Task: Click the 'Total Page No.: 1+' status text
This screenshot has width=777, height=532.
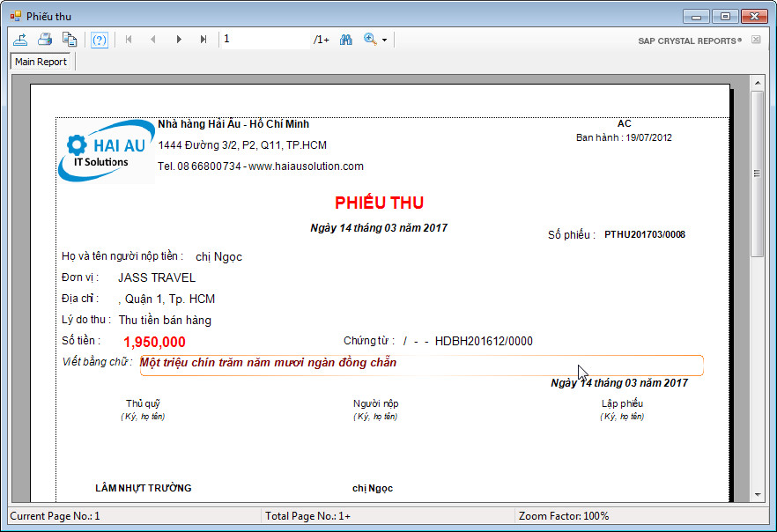Action: pos(307,516)
